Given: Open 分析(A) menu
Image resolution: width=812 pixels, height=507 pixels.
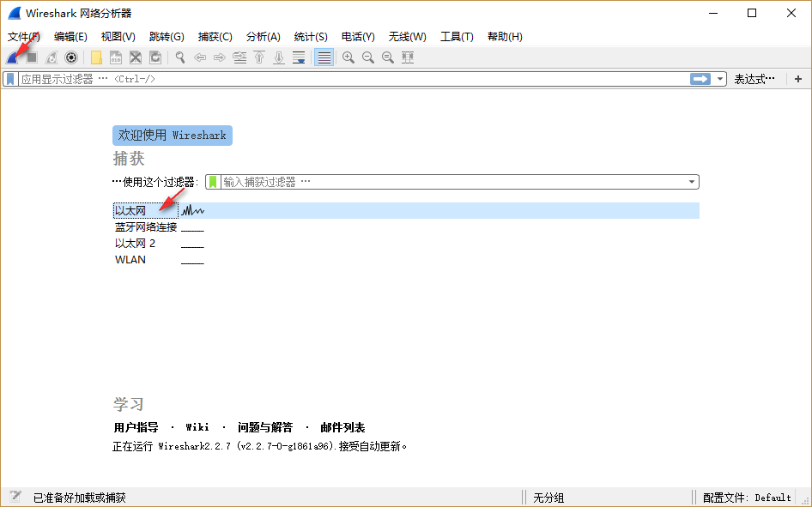Looking at the screenshot, I should pos(263,37).
